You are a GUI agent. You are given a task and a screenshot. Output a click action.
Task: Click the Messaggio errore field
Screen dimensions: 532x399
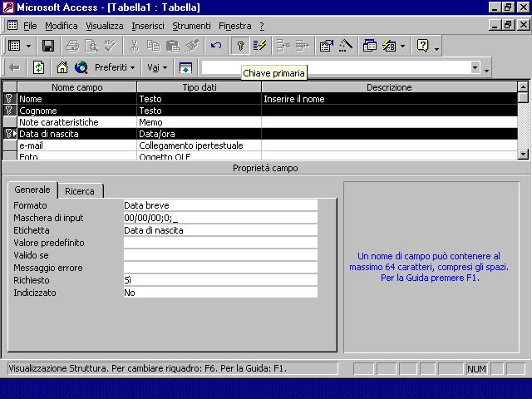point(220,268)
